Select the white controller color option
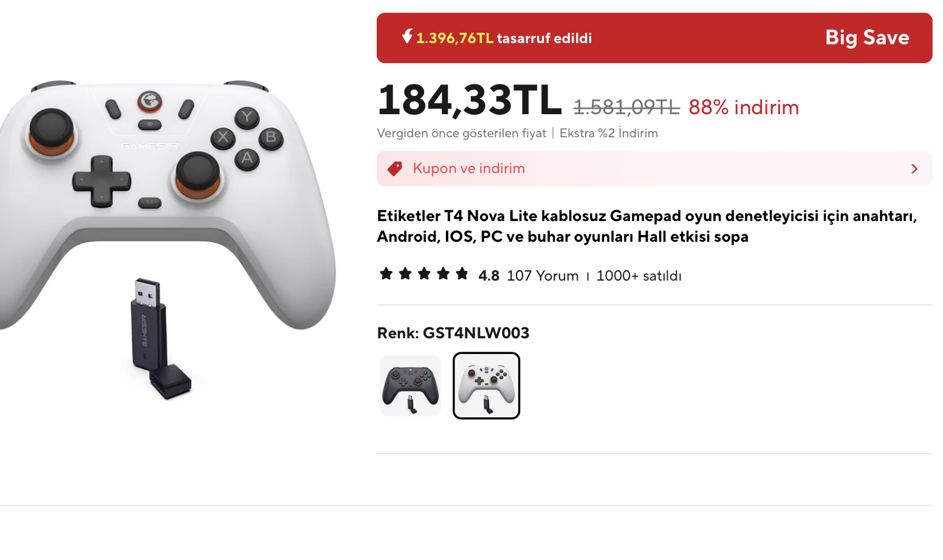The image size is (943, 560). (486, 386)
